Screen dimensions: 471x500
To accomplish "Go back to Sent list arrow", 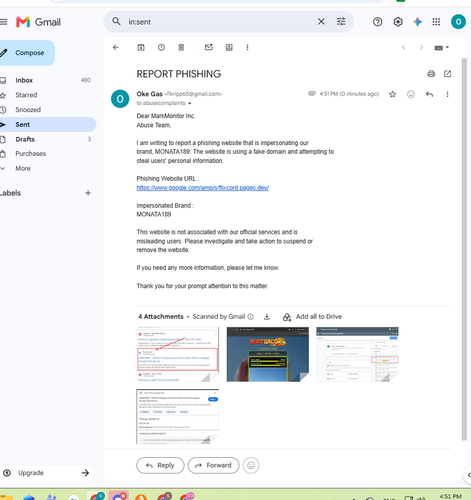I will tap(116, 47).
